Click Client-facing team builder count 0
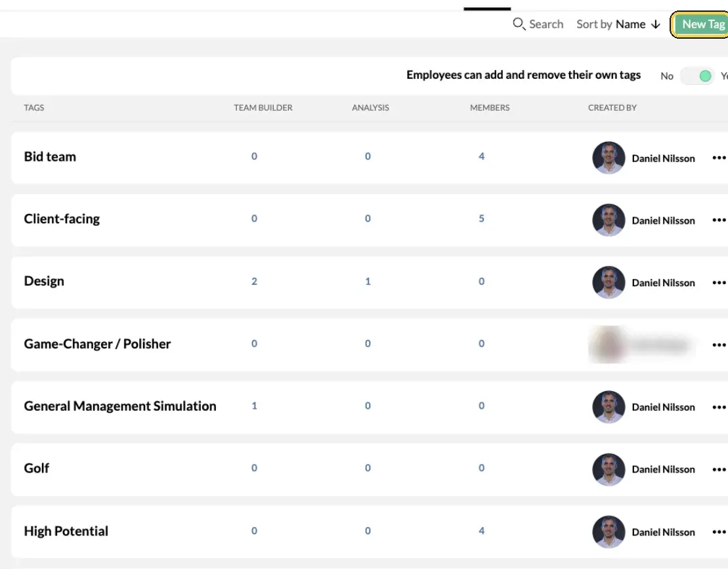The height and width of the screenshot is (569, 728). coord(255,219)
